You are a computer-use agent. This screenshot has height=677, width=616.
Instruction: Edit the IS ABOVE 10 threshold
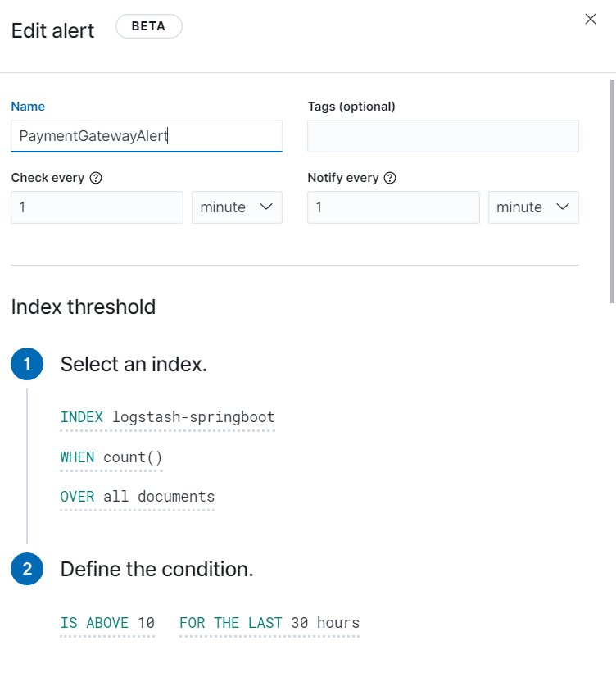pyautogui.click(x=107, y=623)
